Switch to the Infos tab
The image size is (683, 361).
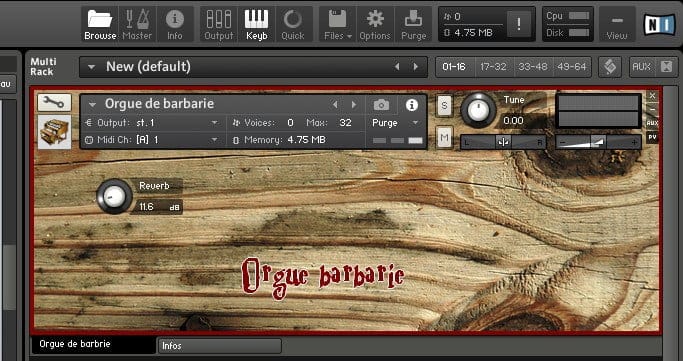point(219,346)
